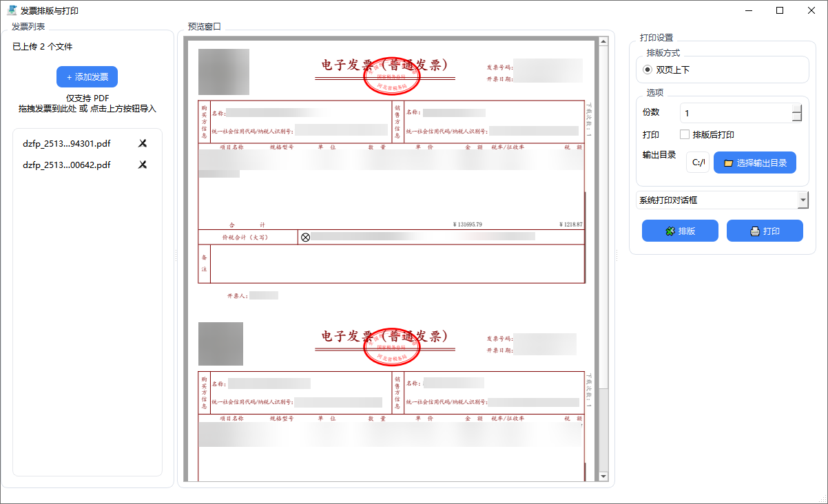
Task: Maximize the 发票排版与打印 window
Action: pos(780,10)
